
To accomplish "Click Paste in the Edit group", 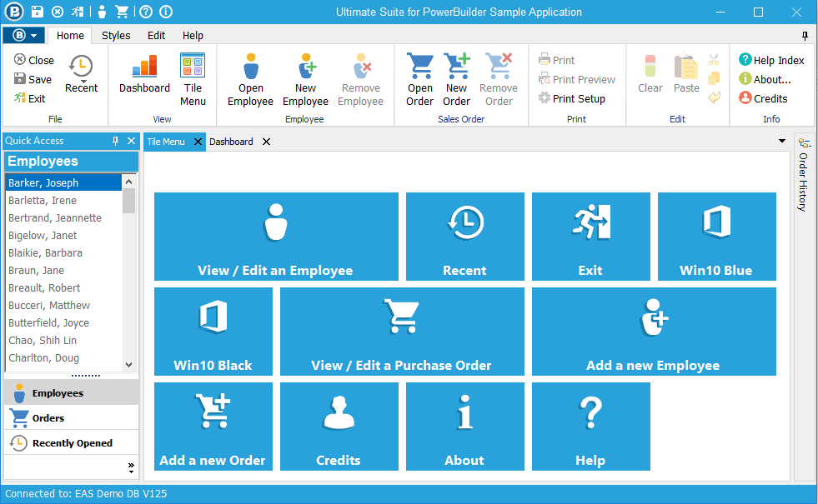I will coord(686,74).
